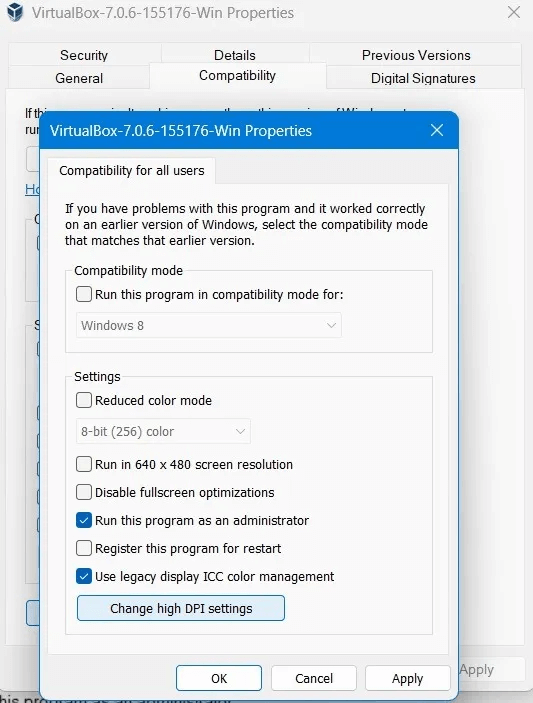Click the Settings group label
The width and height of the screenshot is (533, 703).
97,377
